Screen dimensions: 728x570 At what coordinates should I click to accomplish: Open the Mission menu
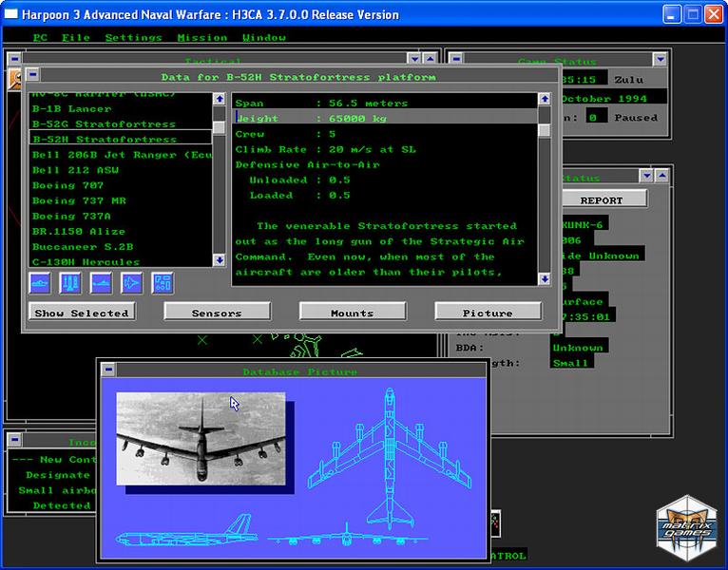pos(201,38)
